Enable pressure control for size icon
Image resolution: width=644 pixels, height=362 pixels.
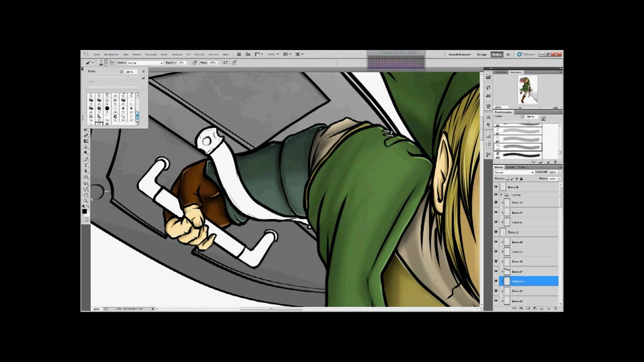click(234, 63)
